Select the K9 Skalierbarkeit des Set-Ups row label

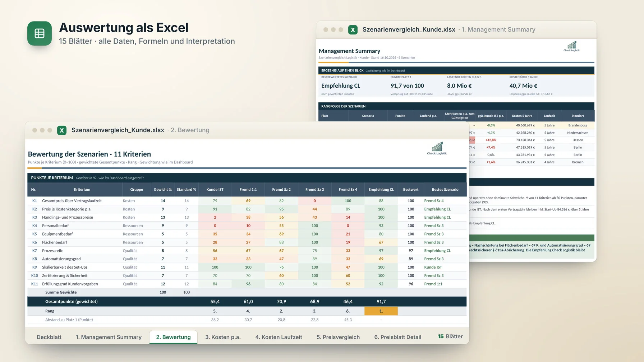pyautogui.click(x=65, y=267)
